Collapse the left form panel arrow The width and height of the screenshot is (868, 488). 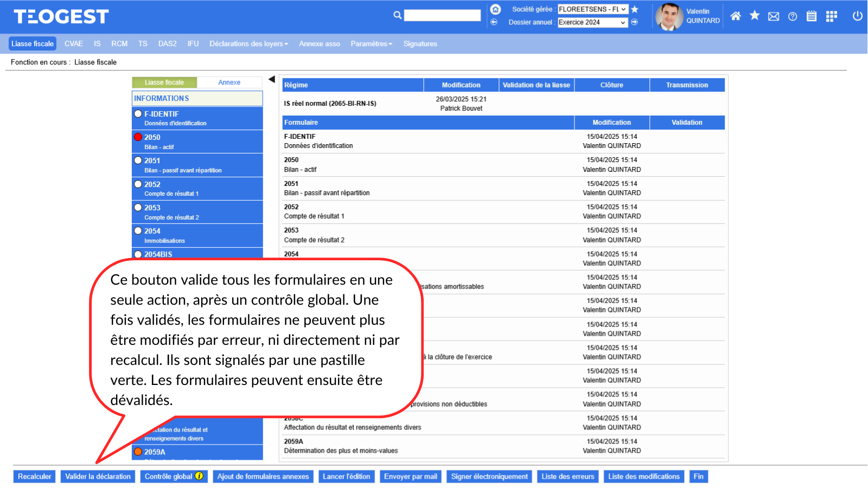pos(272,80)
